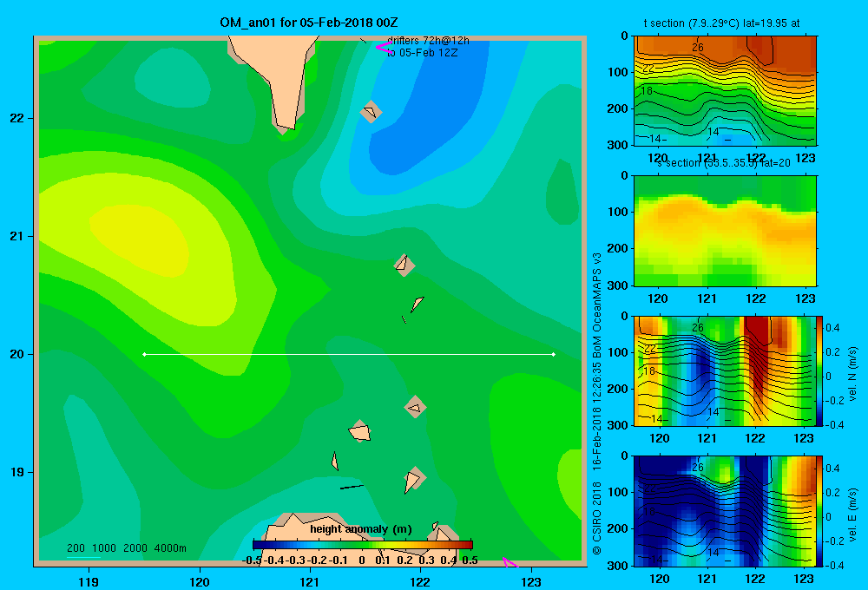Click the island near 19.3N 121.5E
This screenshot has height=590, width=868.
pos(360,431)
